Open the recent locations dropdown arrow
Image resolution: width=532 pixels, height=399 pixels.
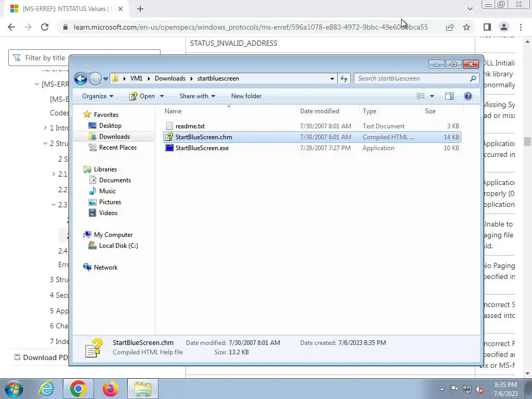click(x=105, y=79)
